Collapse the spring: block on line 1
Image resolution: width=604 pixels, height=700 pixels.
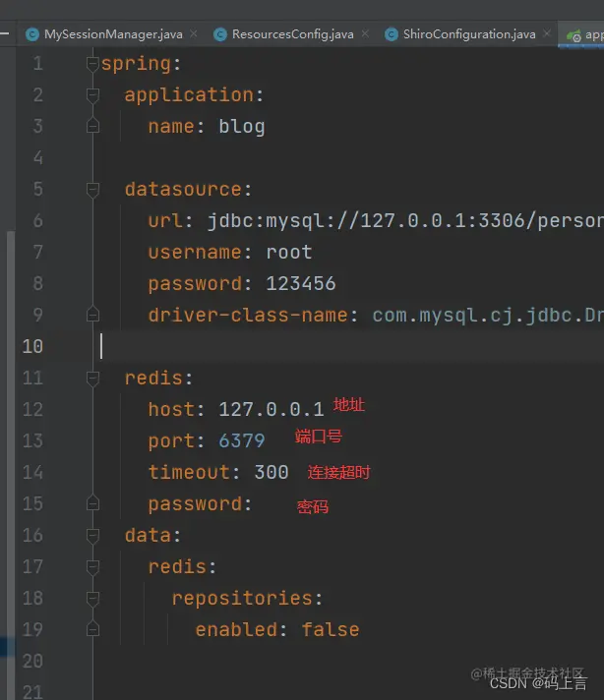click(92, 64)
